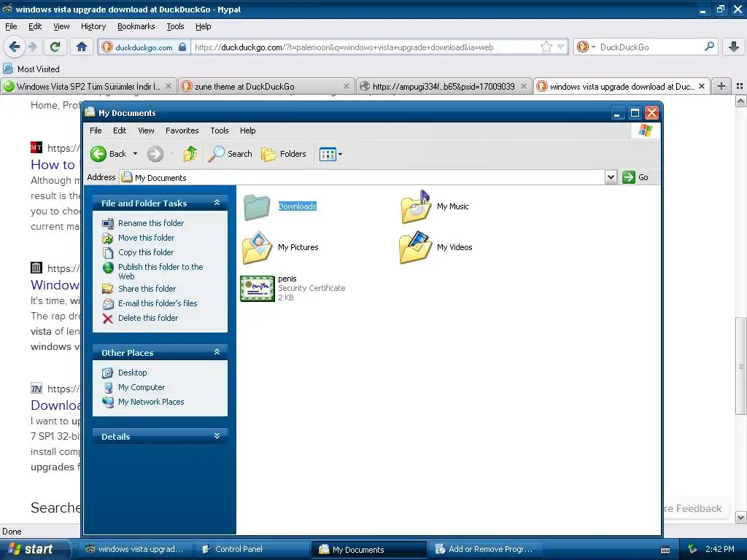747x560 pixels.
Task: Expand the Details panel
Action: (x=217, y=436)
